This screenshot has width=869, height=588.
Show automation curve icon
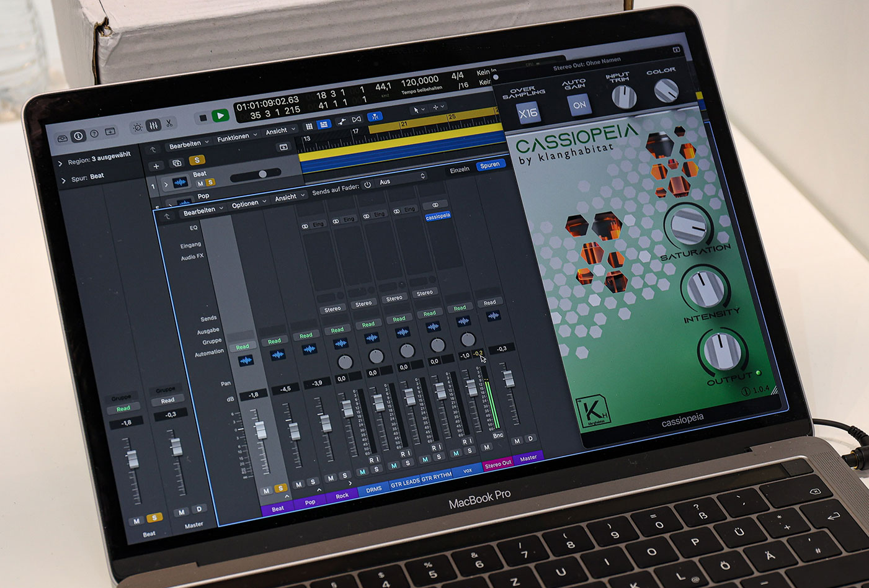pos(341,122)
